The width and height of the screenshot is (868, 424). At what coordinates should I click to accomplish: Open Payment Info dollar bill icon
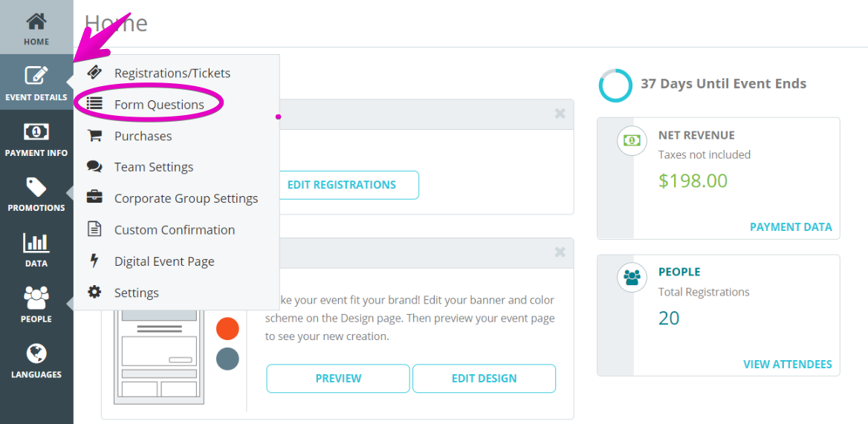click(x=36, y=131)
